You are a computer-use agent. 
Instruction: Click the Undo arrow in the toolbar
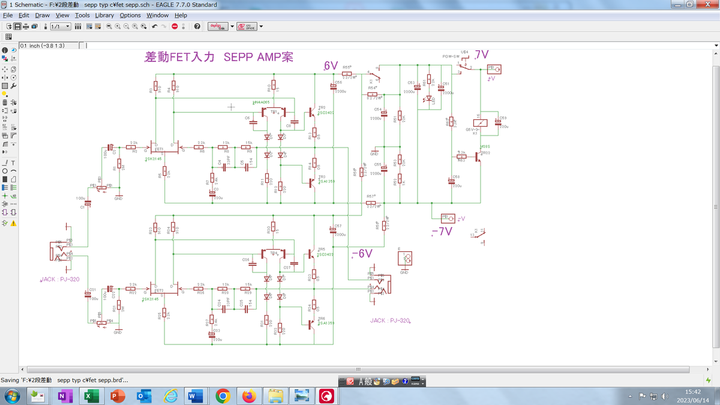coord(154,27)
